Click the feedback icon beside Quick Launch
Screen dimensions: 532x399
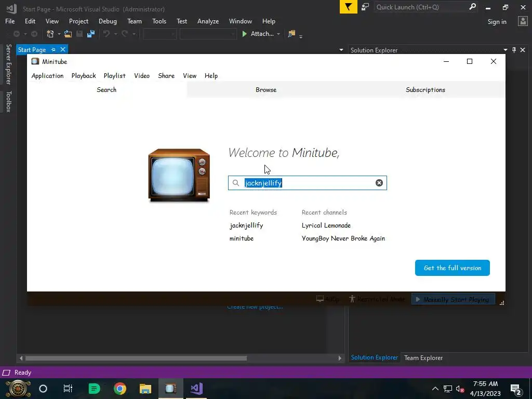point(365,7)
